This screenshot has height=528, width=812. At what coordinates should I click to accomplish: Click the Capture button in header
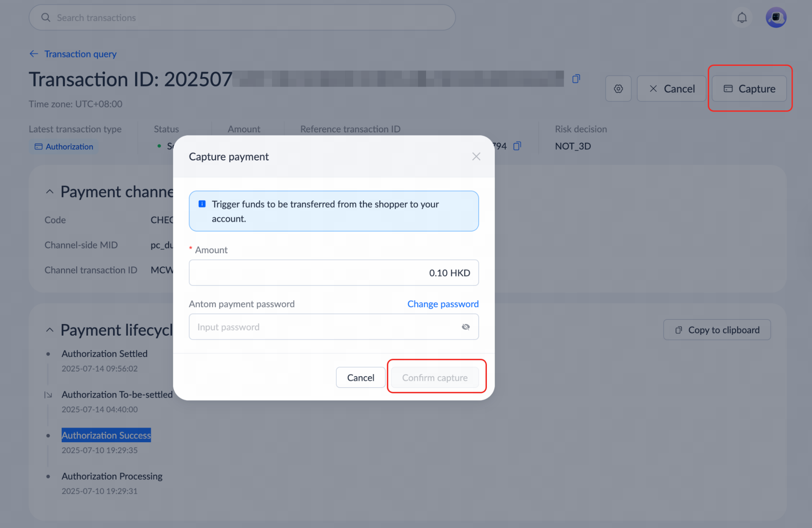pos(749,89)
